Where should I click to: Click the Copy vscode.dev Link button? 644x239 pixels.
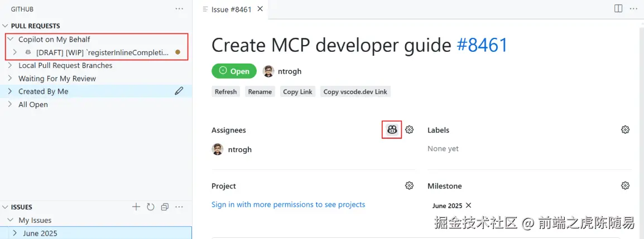coord(355,92)
